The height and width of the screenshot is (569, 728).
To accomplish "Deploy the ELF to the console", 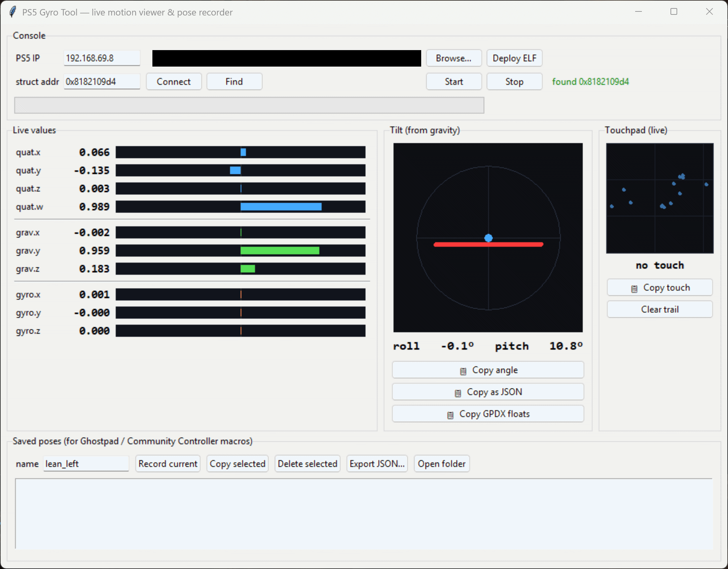I will coord(514,58).
